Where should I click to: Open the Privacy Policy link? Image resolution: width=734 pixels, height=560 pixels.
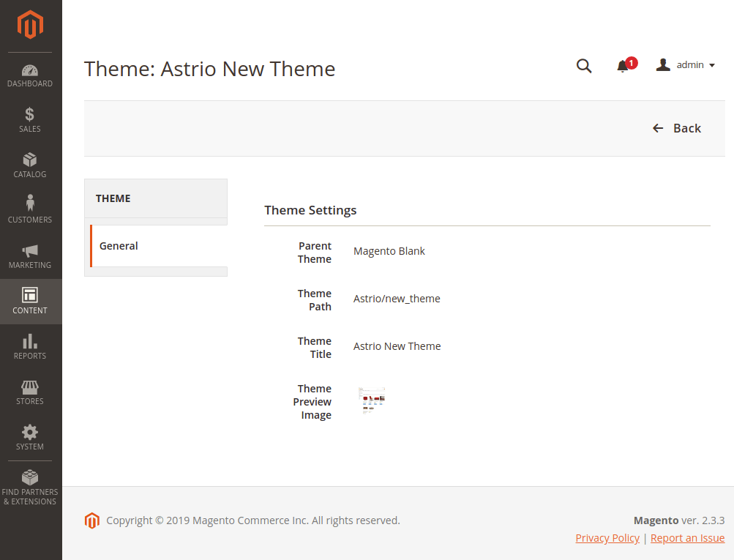[x=607, y=538]
